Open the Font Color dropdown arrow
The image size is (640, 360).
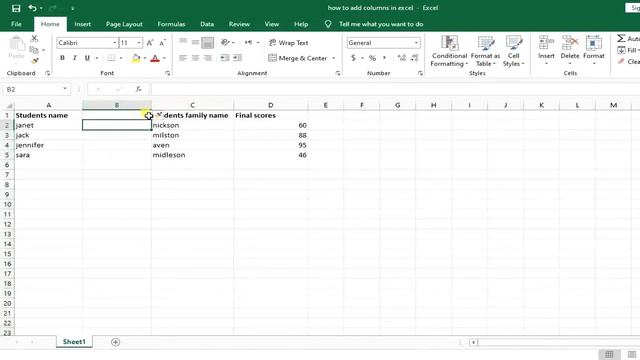164,58
